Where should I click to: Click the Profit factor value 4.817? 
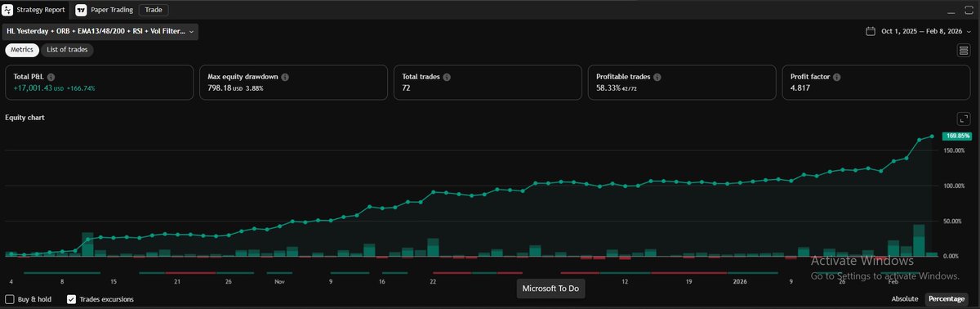pos(800,88)
